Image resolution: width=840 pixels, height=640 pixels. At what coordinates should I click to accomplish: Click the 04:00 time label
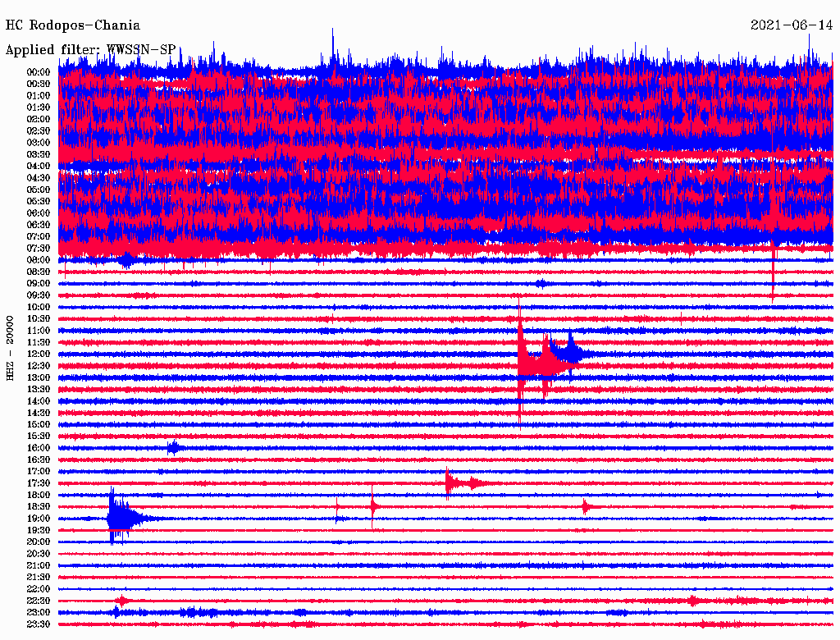(x=39, y=167)
